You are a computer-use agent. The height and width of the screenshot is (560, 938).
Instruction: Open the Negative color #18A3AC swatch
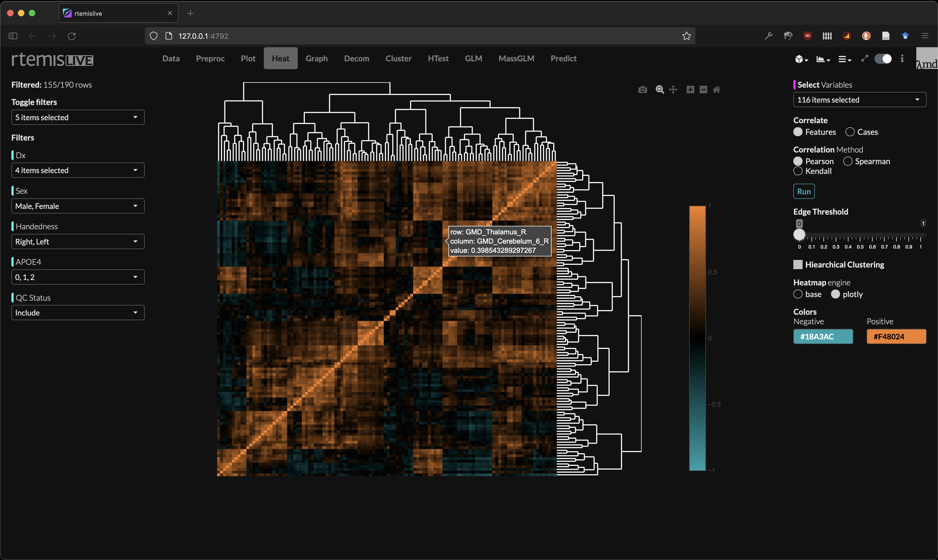[823, 337]
